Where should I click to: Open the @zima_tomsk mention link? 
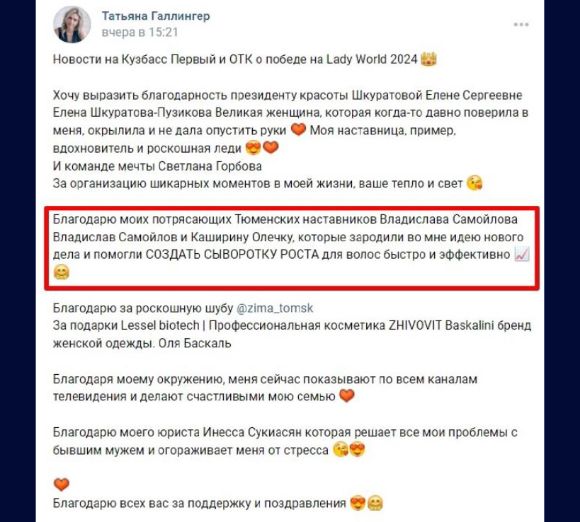(x=274, y=308)
